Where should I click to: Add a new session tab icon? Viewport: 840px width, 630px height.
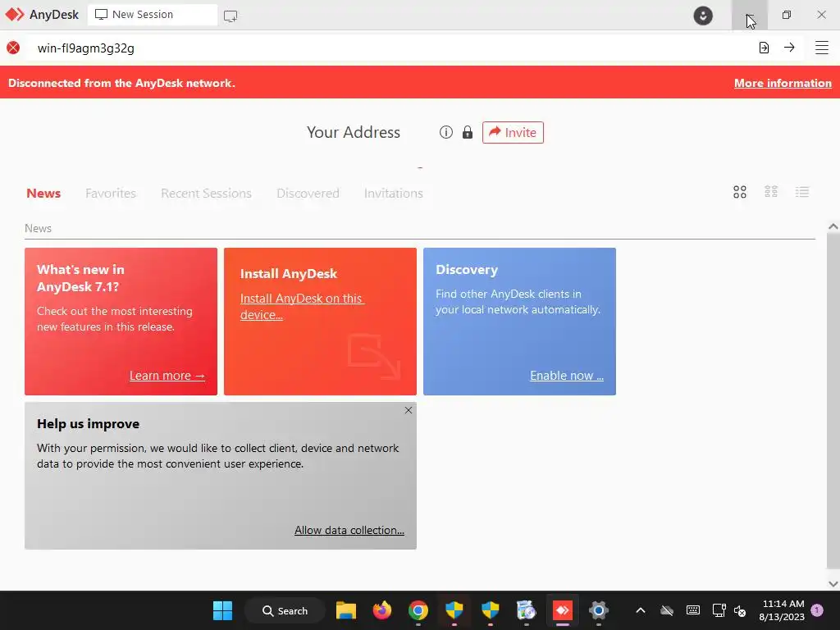(231, 16)
